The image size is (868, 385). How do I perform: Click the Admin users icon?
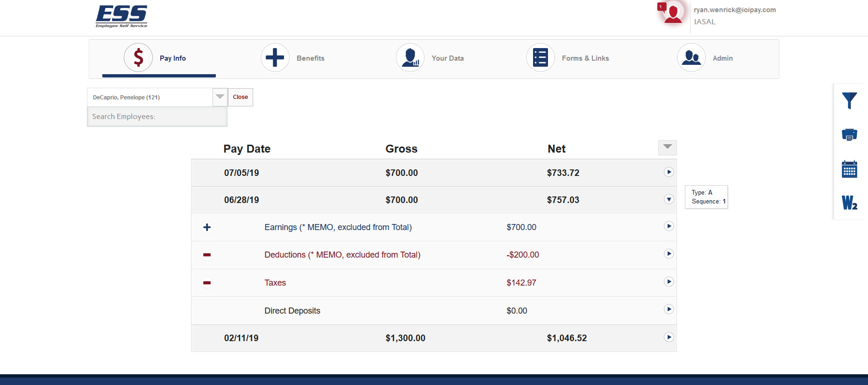(x=691, y=58)
